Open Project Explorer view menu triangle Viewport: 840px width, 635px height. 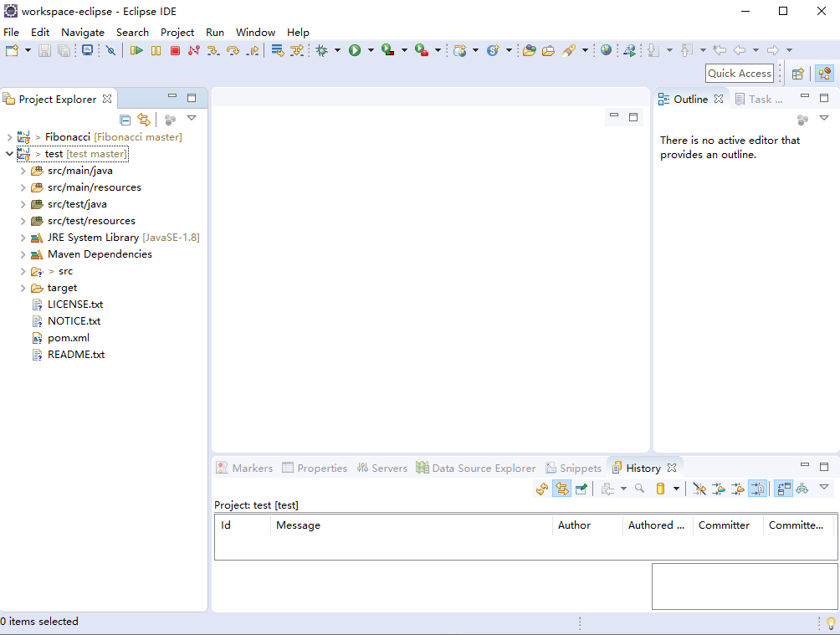(x=192, y=118)
